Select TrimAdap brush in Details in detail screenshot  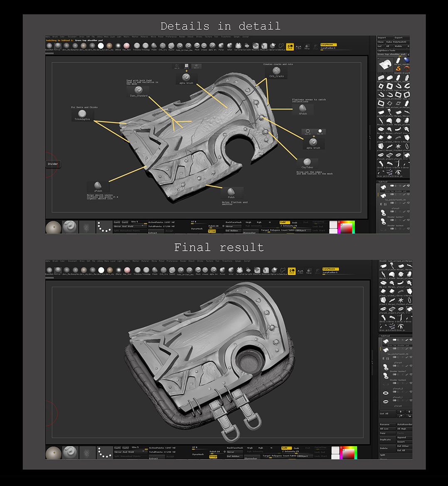pyautogui.click(x=145, y=46)
